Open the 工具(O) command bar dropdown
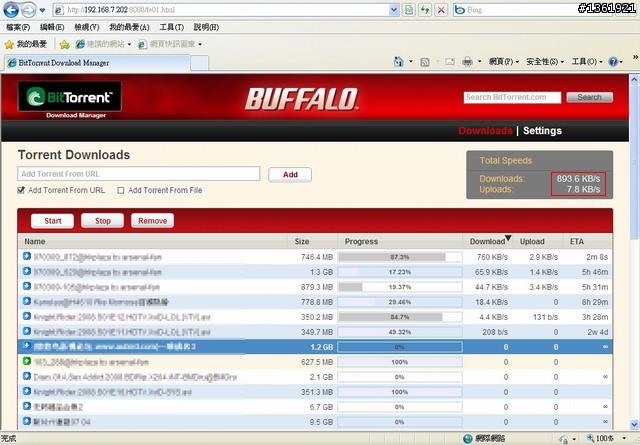The width and height of the screenshot is (640, 445). (587, 62)
